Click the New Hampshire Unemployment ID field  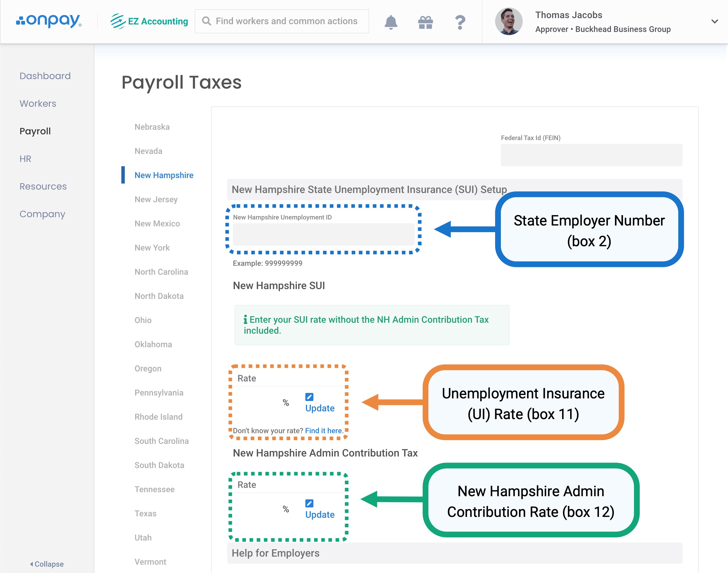point(323,234)
